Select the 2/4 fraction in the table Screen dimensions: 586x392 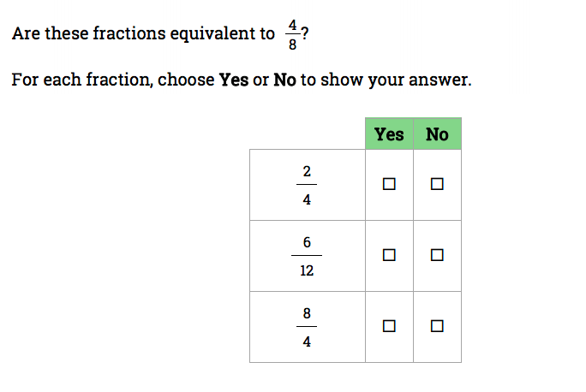point(307,185)
